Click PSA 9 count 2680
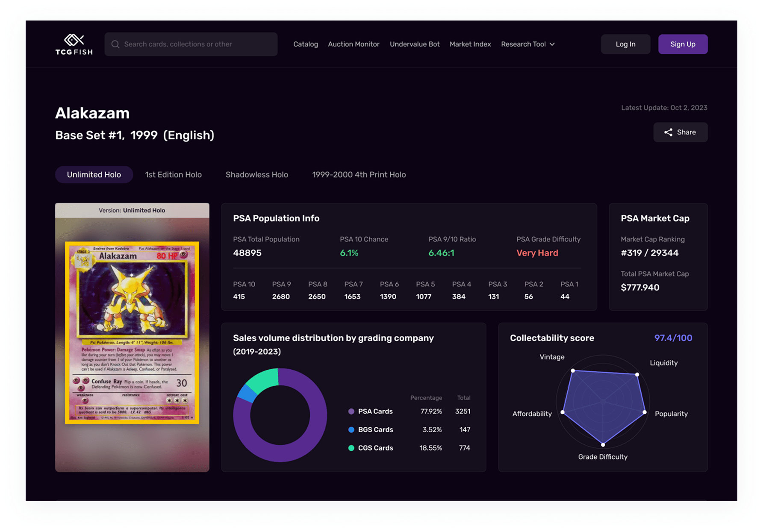The height and width of the screenshot is (532, 763). [281, 297]
